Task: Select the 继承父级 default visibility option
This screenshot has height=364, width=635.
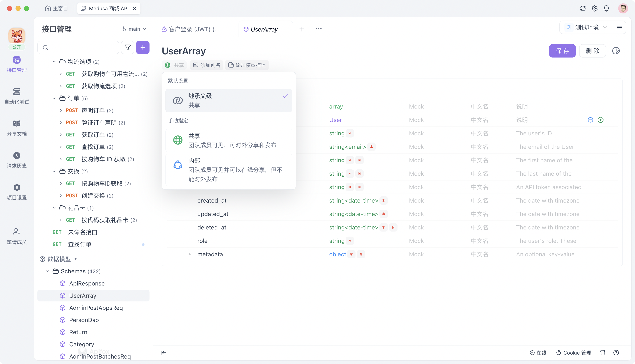Action: (x=228, y=101)
